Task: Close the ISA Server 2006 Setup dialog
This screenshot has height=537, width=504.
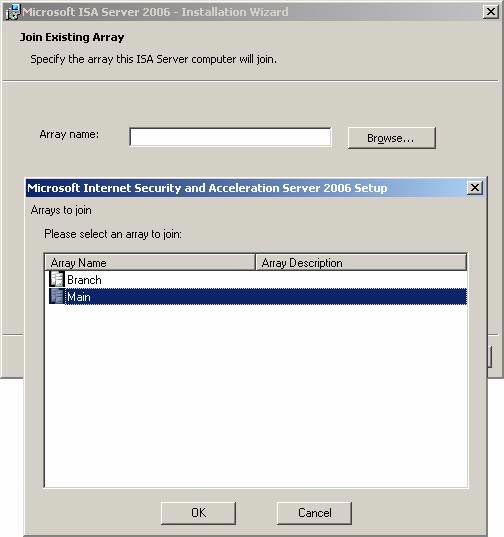Action: 475,188
